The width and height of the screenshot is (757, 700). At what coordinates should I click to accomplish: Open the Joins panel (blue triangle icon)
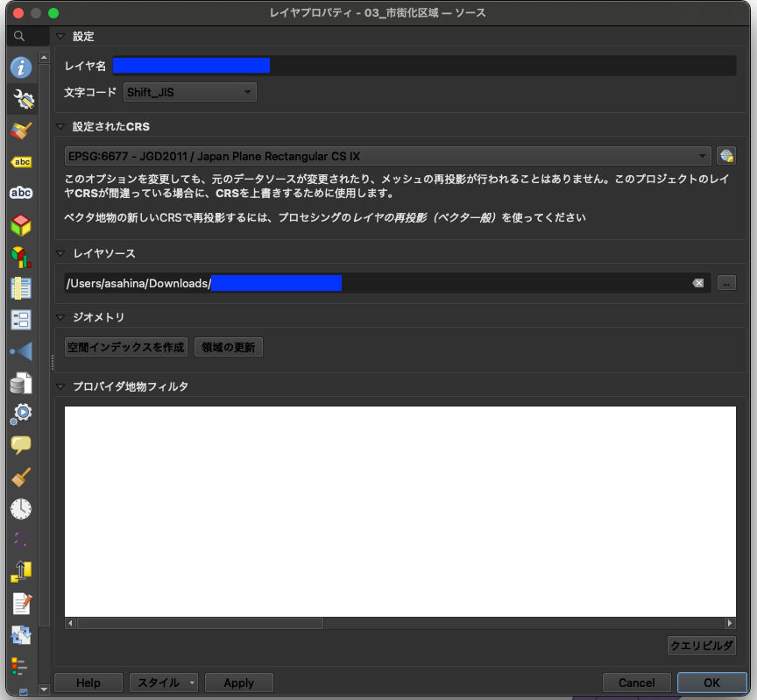(x=21, y=351)
